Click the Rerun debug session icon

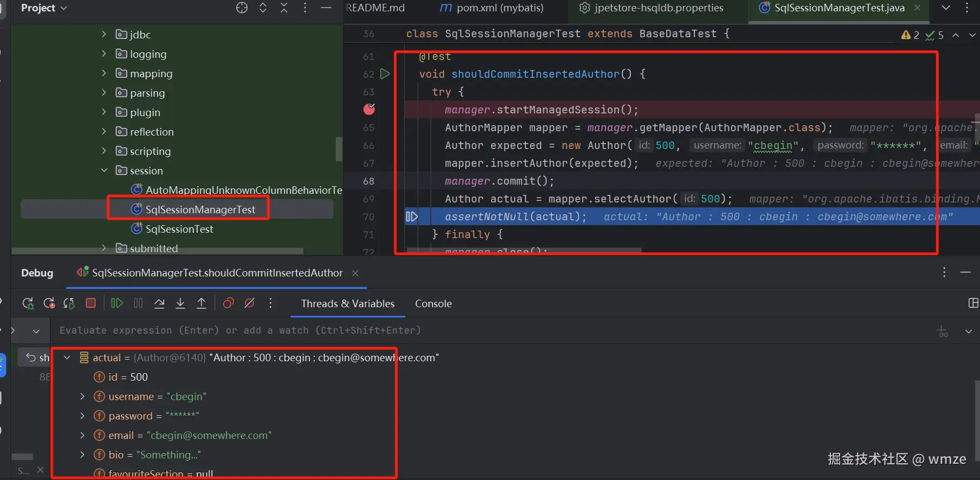coord(28,303)
